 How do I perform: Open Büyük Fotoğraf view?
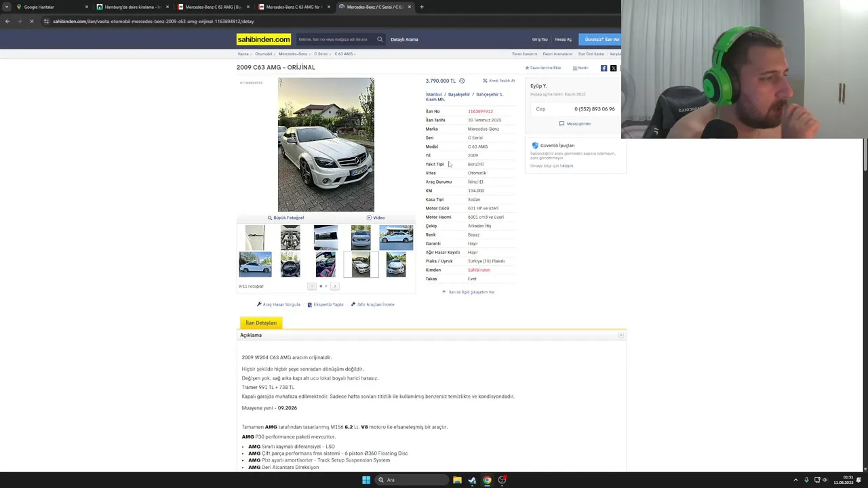pyautogui.click(x=285, y=218)
